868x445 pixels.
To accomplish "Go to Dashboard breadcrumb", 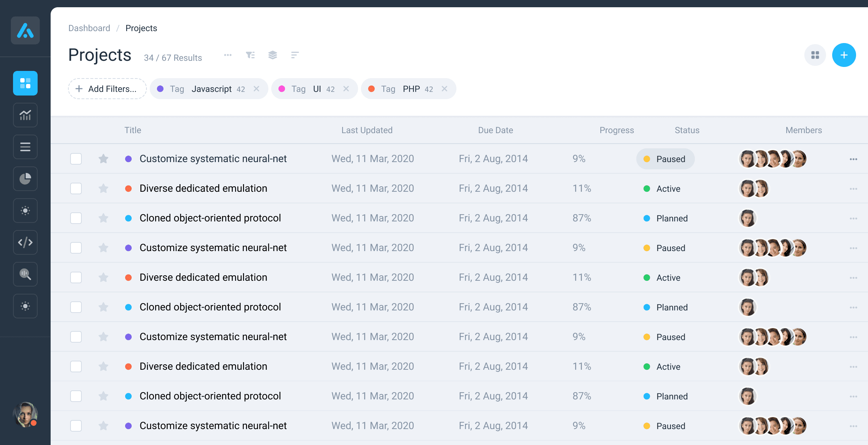I will [x=89, y=28].
